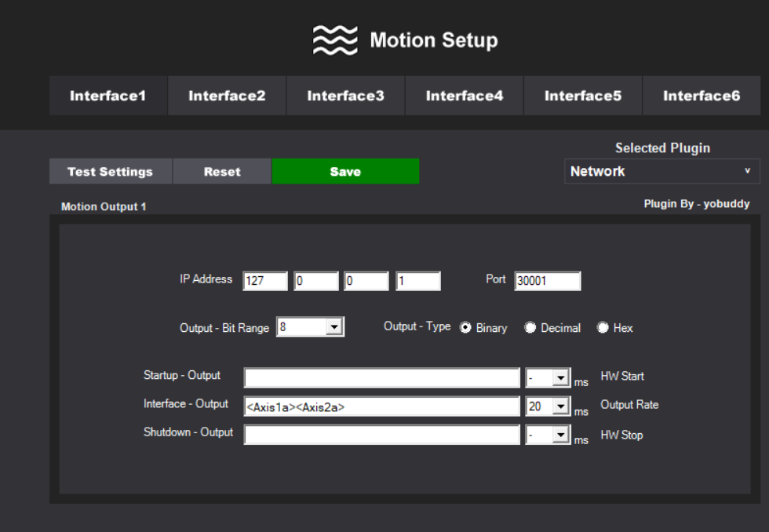Click the Motion Output 1 label
769x532 pixels.
104,207
